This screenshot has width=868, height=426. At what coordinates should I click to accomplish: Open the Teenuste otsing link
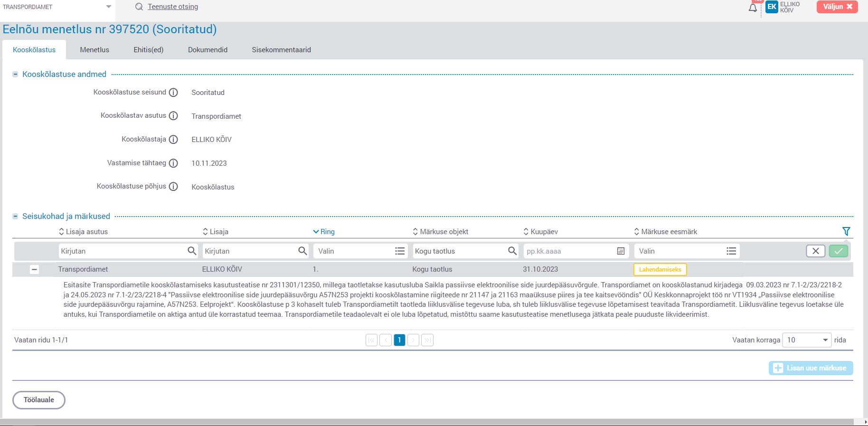click(173, 7)
